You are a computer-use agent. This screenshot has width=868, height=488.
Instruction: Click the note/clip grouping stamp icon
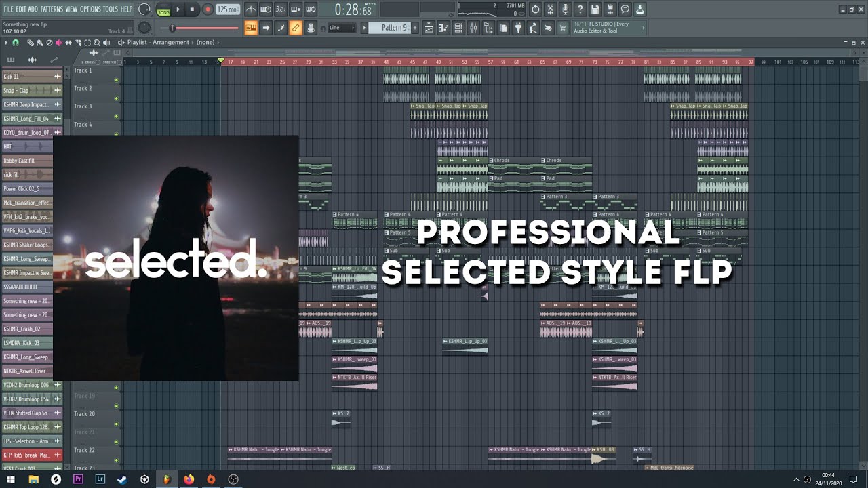[x=311, y=28]
